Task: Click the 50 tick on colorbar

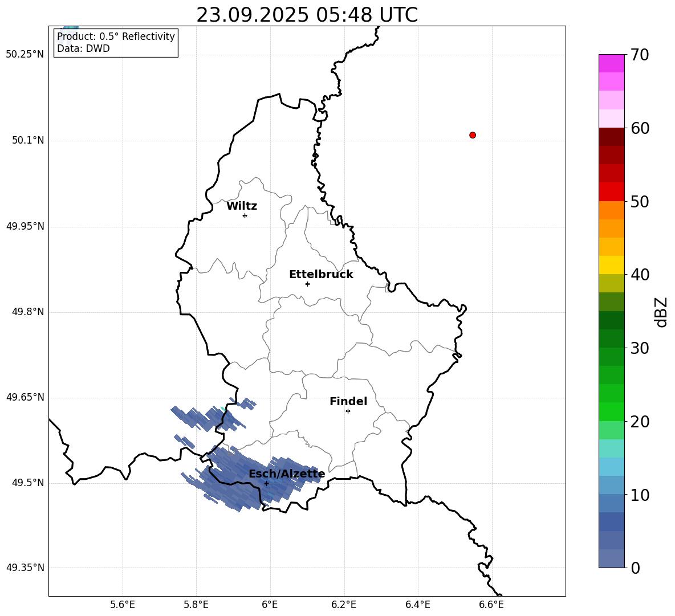Action: pos(640,201)
